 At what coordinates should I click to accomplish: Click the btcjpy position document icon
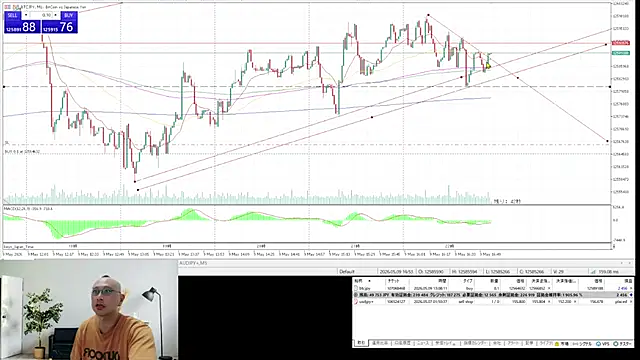coord(356,288)
